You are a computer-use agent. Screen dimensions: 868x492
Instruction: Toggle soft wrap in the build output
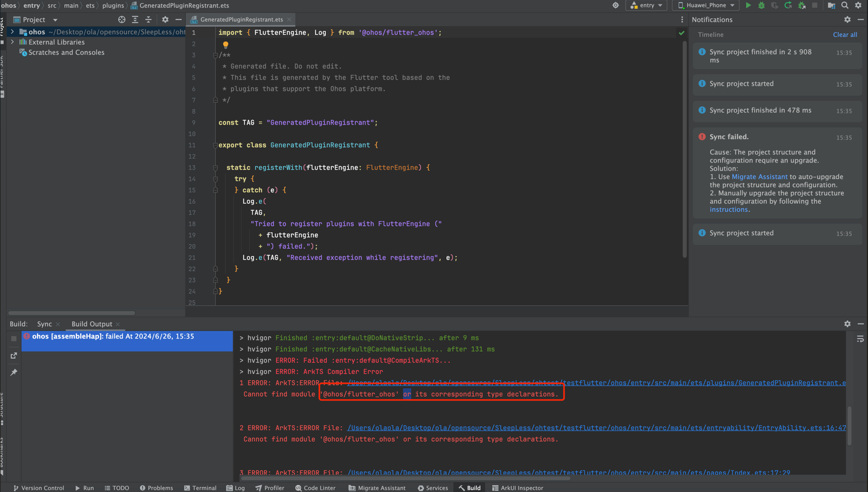coord(860,339)
